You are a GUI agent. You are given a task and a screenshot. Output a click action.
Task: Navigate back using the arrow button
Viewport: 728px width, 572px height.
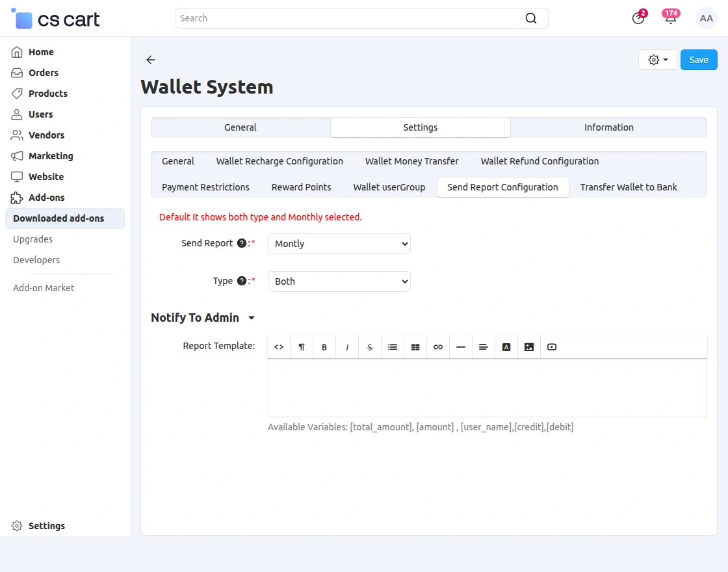coord(150,60)
